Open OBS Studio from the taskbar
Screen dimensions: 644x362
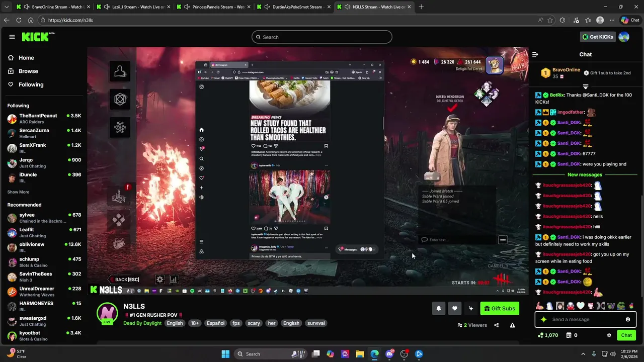[x=404, y=354]
